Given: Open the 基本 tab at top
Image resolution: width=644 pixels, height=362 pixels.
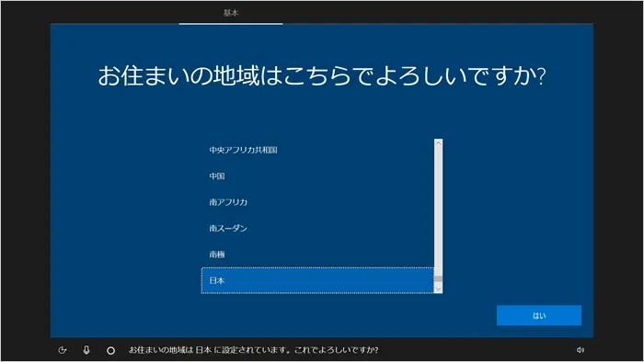Looking at the screenshot, I should pyautogui.click(x=231, y=13).
